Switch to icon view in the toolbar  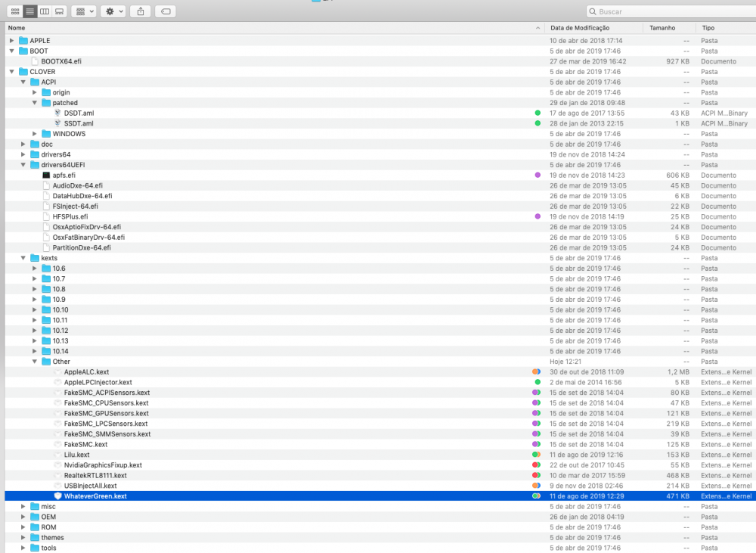(15, 11)
